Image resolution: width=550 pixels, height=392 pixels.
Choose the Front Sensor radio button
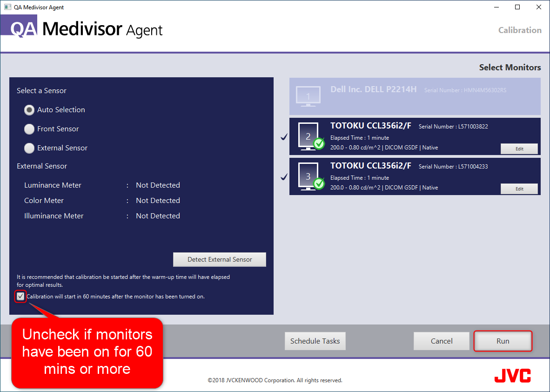(x=29, y=129)
